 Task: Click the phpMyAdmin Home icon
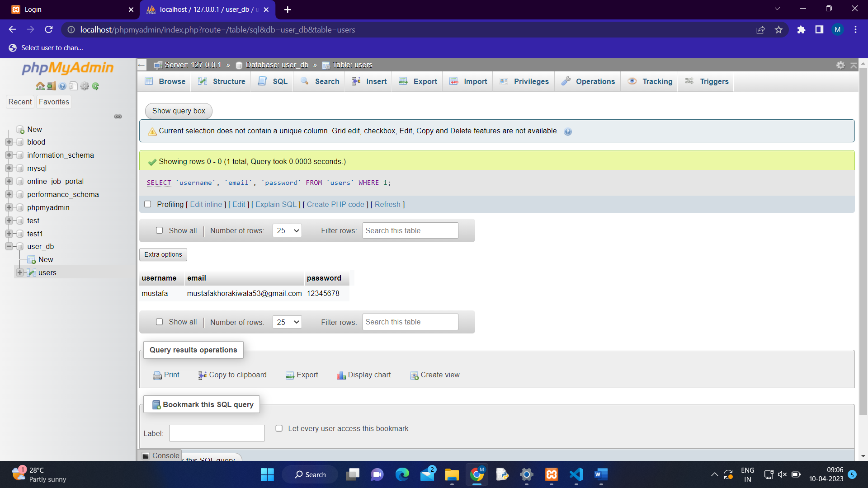click(40, 86)
